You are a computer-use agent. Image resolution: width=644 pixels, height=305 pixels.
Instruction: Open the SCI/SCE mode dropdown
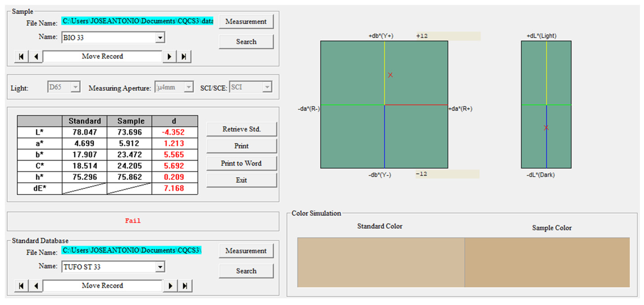267,87
